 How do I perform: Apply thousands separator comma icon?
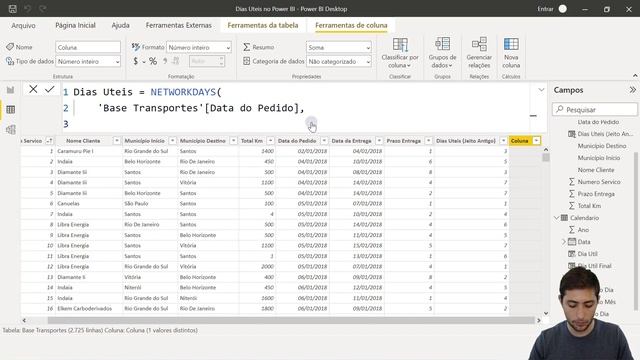tap(165, 61)
